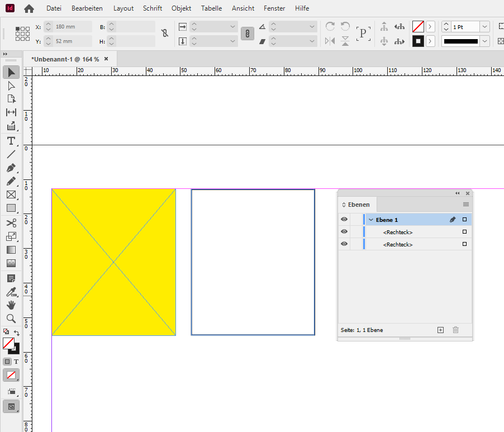Open the Ebenen panel flyout menu
The image size is (504, 432).
pos(466,204)
